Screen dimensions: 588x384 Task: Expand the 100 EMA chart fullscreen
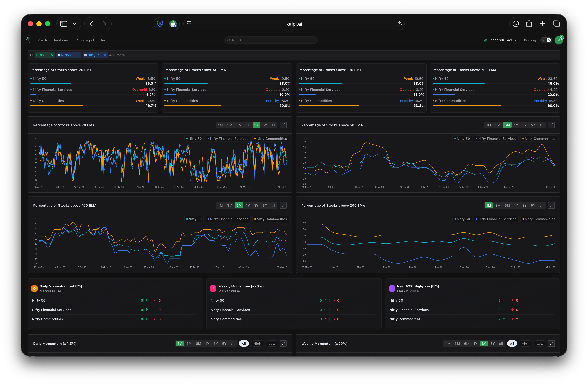[x=283, y=205]
